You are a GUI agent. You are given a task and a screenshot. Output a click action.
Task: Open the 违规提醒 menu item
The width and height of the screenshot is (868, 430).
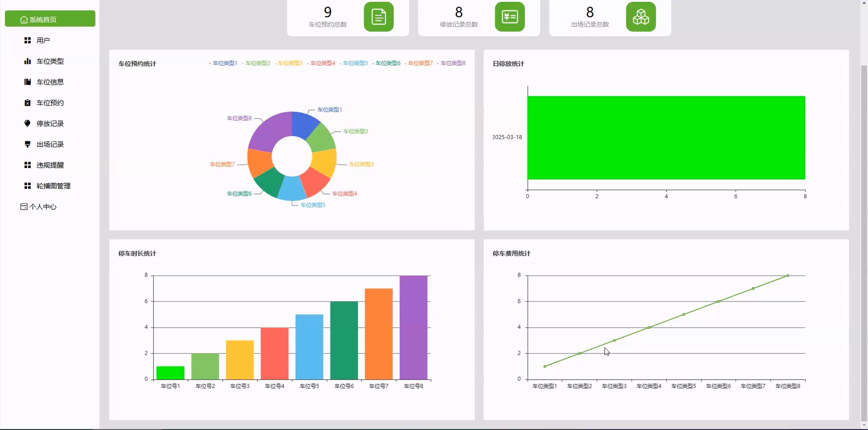point(50,165)
